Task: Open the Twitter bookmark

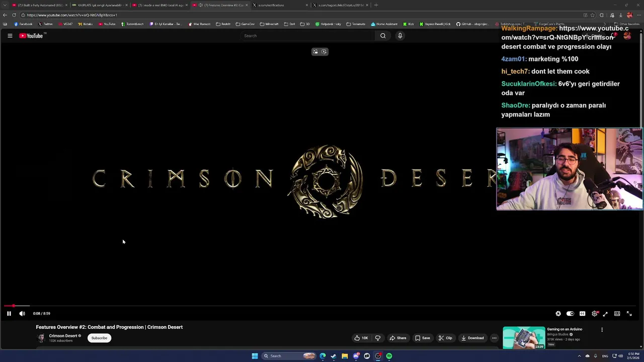Action: click(x=45, y=24)
